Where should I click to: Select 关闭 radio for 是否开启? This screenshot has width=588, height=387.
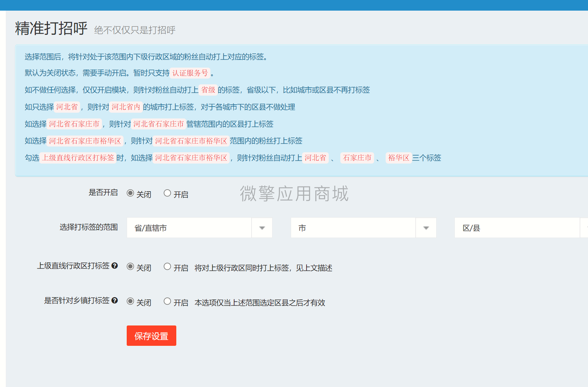coord(130,193)
